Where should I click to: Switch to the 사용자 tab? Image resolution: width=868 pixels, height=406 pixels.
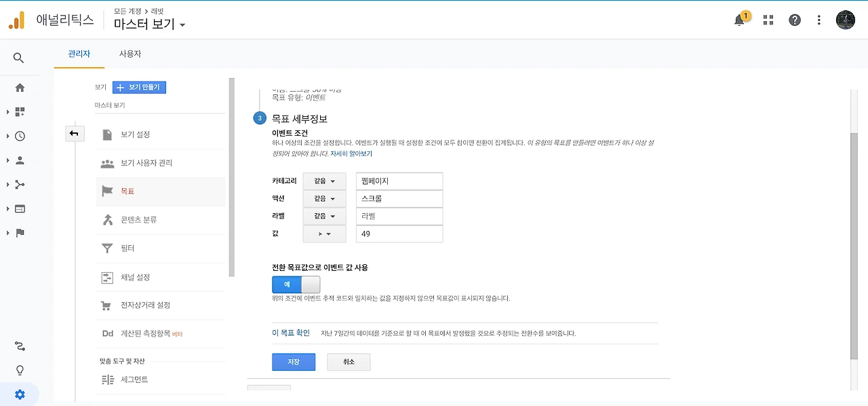pos(130,54)
